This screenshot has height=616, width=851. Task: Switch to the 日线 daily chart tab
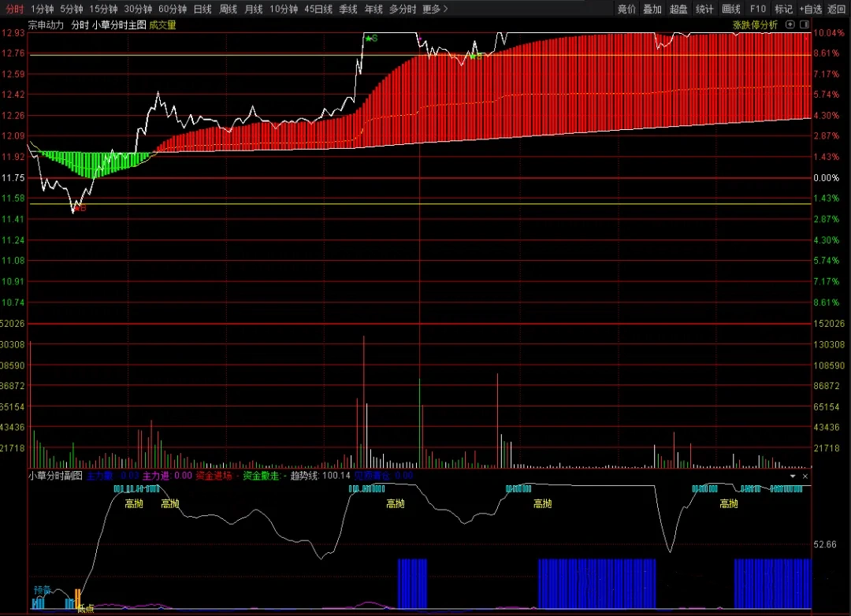pyautogui.click(x=203, y=9)
